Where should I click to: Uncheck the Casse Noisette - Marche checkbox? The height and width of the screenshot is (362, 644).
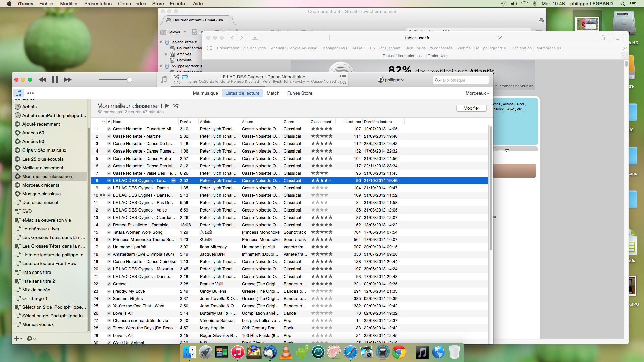click(109, 136)
